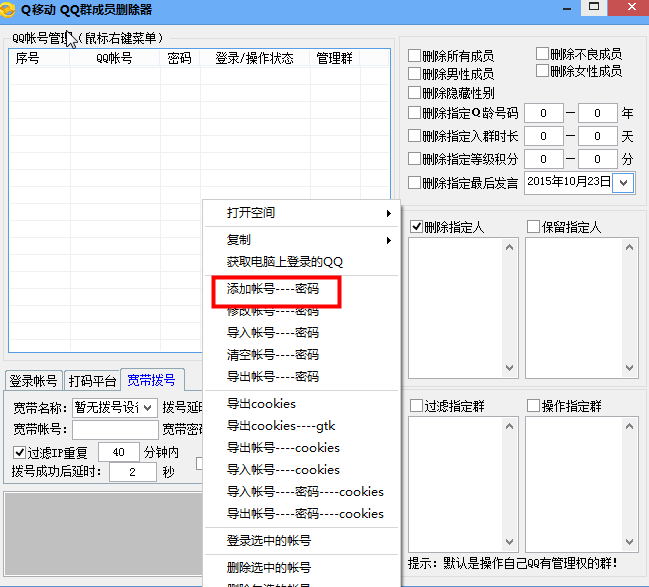Click up arrow of 删除指定人 list scrollbar
The width and height of the screenshot is (649, 587).
click(x=510, y=247)
